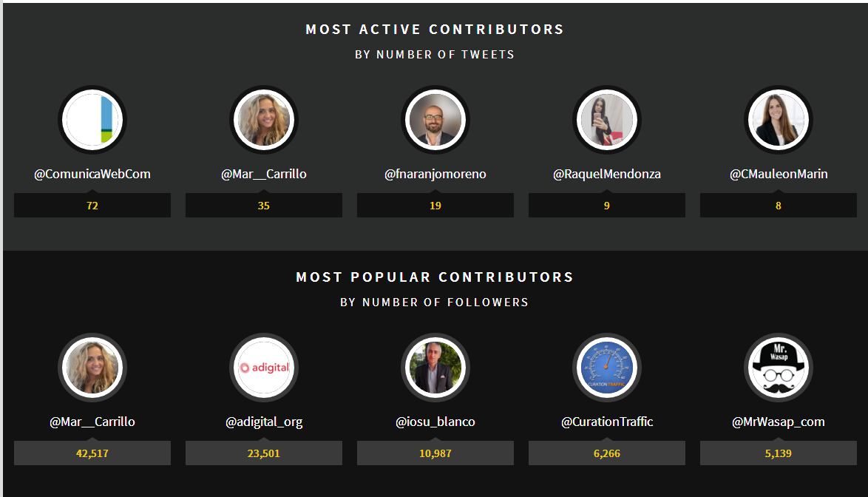Select the 10,987 followers count box
Viewport: 868px width, 497px height.
(x=435, y=453)
